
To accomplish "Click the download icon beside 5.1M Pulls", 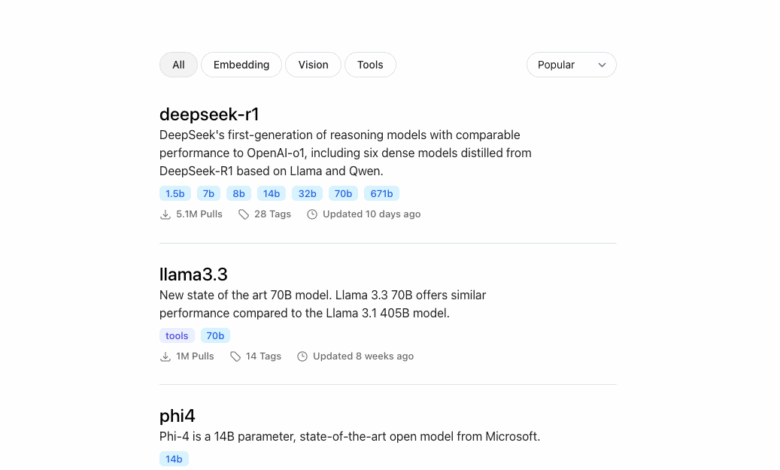I will pyautogui.click(x=165, y=214).
